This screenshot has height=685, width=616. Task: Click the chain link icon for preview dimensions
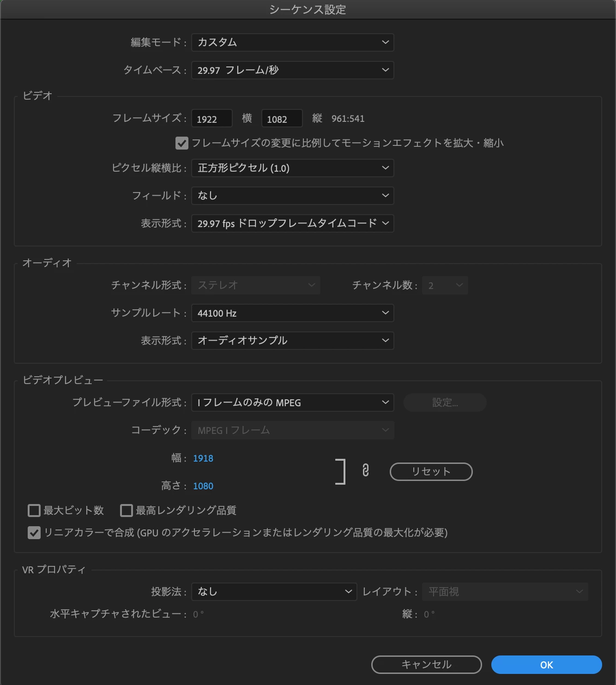point(365,471)
